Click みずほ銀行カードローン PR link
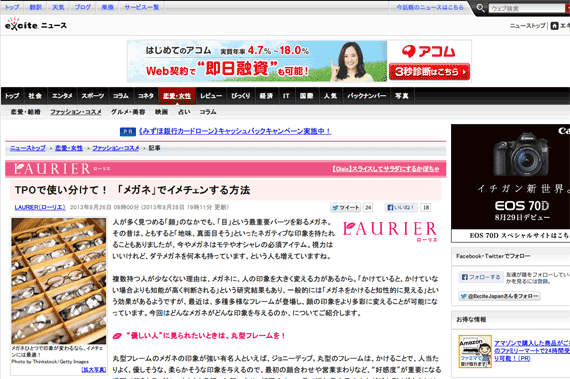The height and width of the screenshot is (379, 570). pos(235,131)
